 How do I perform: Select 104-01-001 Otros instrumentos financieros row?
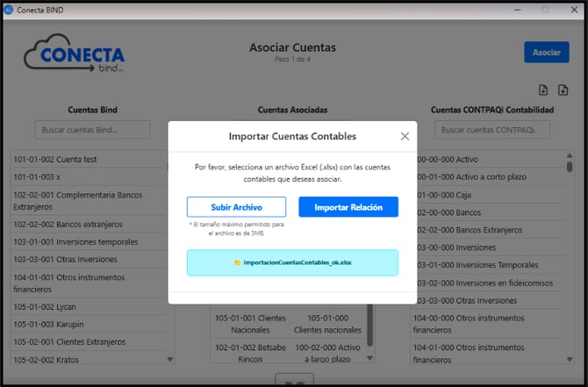point(89,283)
